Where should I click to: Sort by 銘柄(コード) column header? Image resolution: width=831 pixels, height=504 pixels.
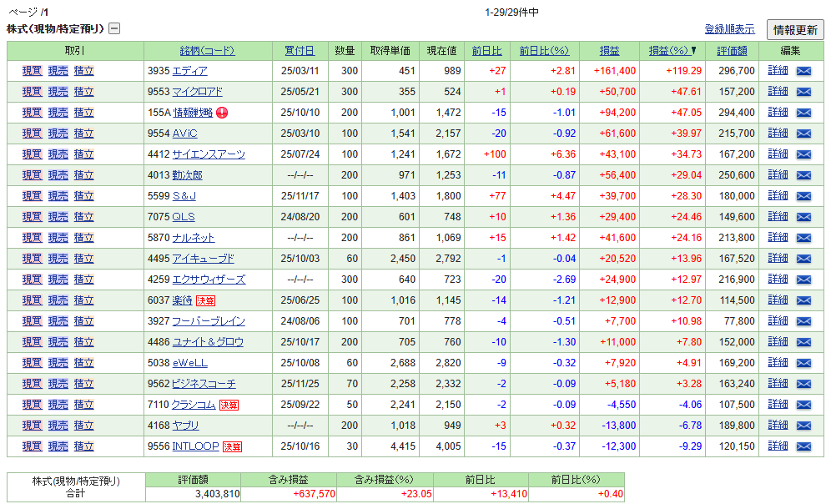coord(207,50)
